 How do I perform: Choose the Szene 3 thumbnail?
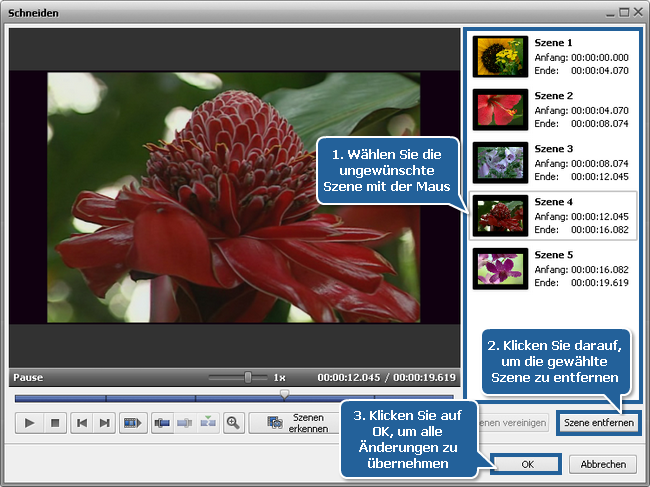[x=500, y=163]
